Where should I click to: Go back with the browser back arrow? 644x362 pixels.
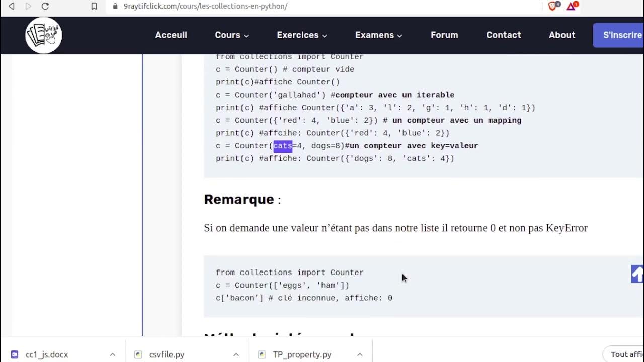pos(12,6)
